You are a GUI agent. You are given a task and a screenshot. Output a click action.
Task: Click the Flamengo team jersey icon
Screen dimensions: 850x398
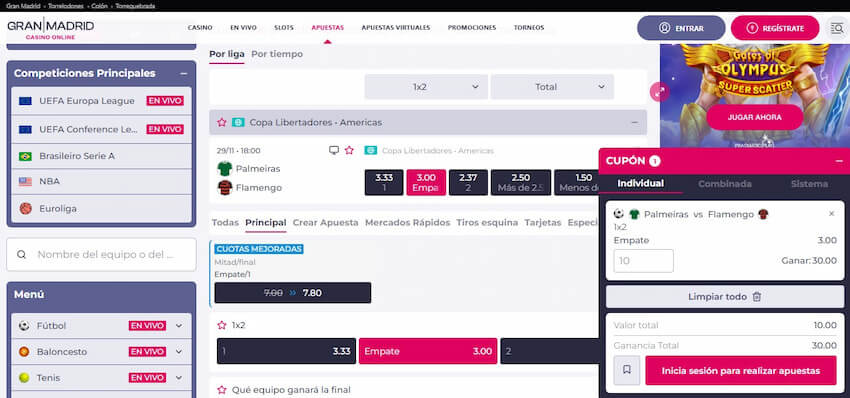coord(224,188)
